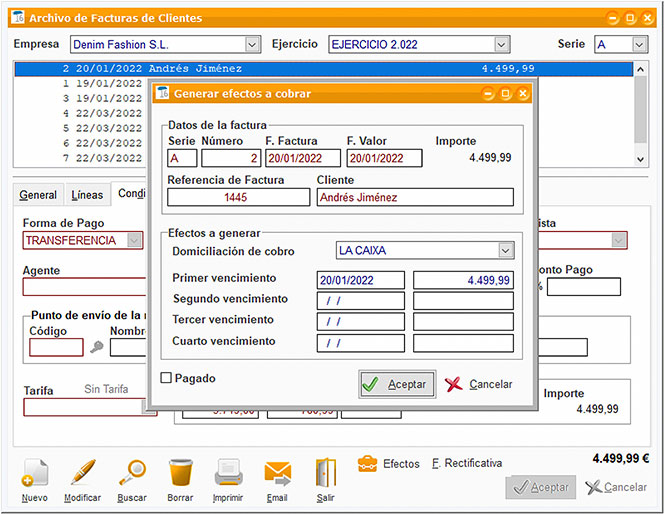Click the F. Valor date field
Viewport: 664px width, 514px height.
point(385,158)
